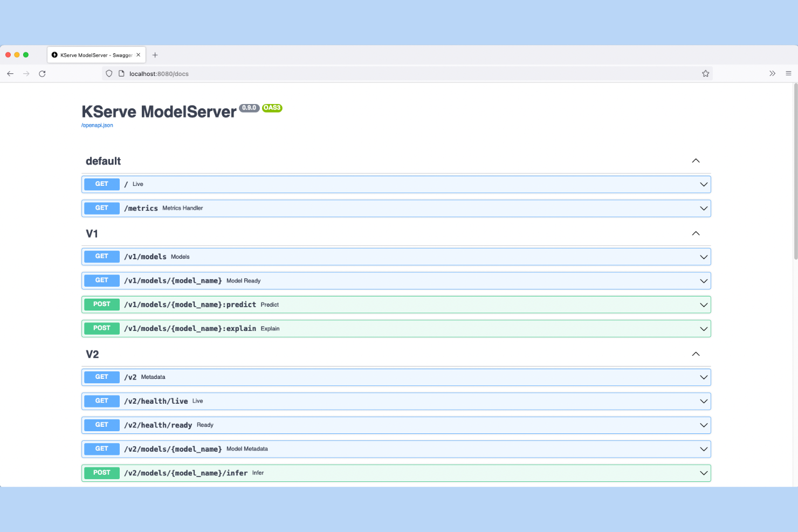Click the POST button for Infer
Viewport: 798px width, 532px height.
coord(102,473)
